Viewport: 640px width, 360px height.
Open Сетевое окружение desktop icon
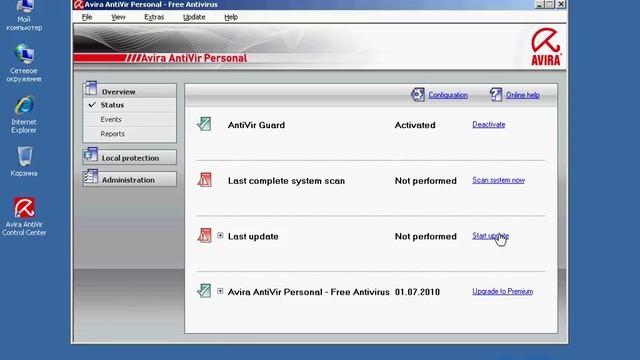[24, 63]
